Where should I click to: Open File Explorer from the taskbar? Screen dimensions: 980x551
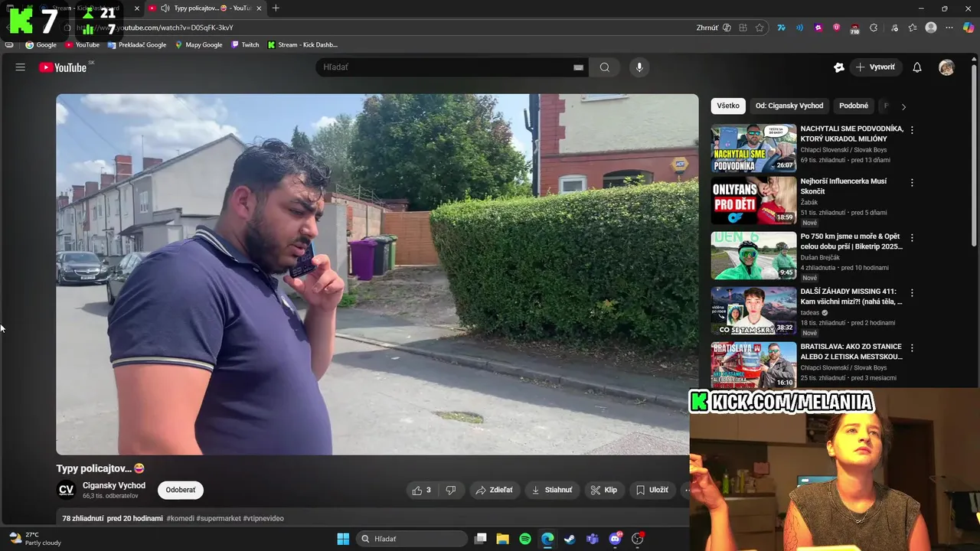tap(502, 539)
